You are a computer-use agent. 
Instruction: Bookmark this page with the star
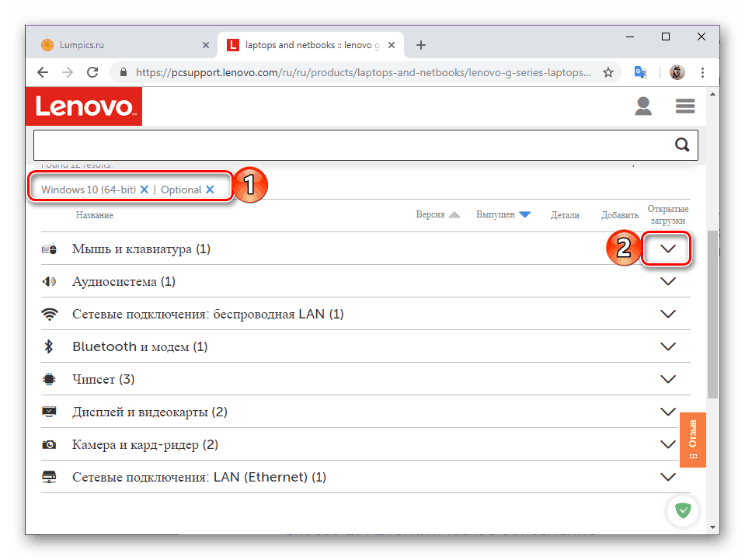tap(608, 72)
